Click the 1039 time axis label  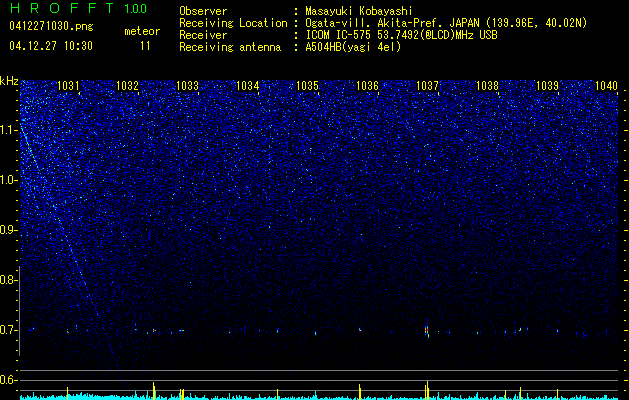(x=548, y=85)
